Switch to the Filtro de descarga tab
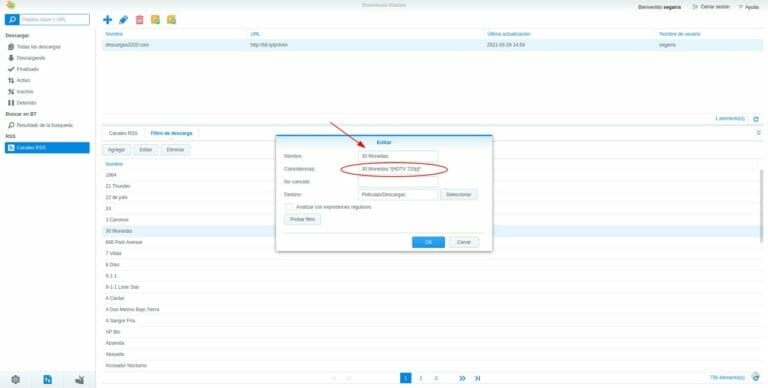This screenshot has height=388, width=768. (171, 133)
